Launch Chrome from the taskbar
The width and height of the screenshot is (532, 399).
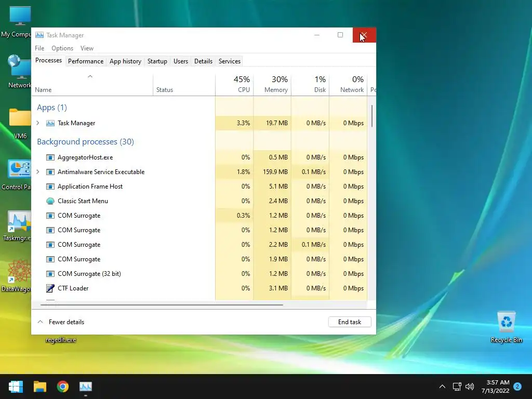click(63, 387)
